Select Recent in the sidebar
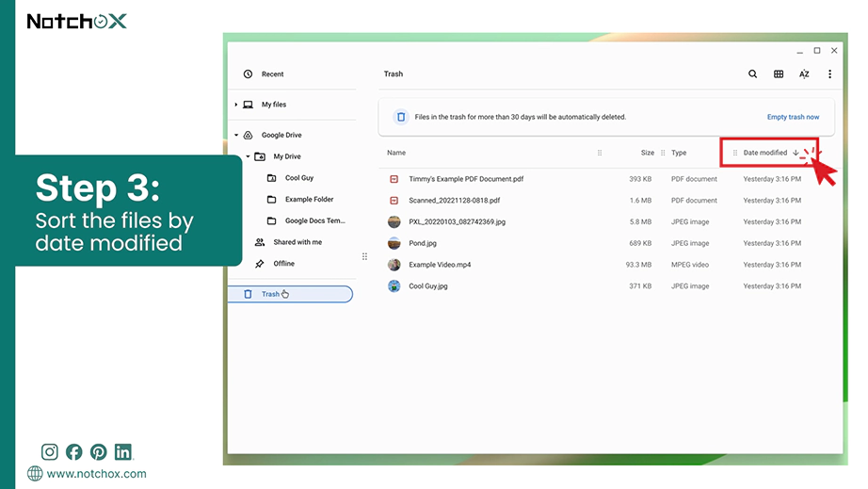Viewport: 868px width, 489px height. [272, 73]
